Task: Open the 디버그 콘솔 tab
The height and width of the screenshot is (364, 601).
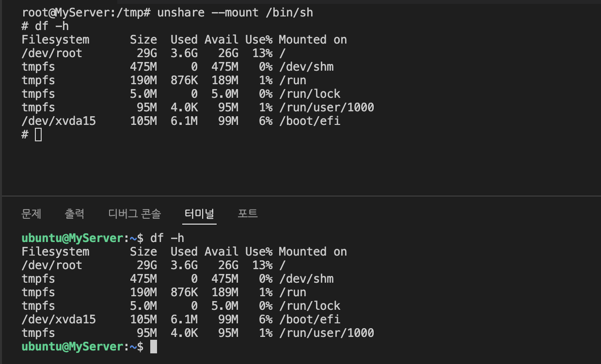Action: 135,213
